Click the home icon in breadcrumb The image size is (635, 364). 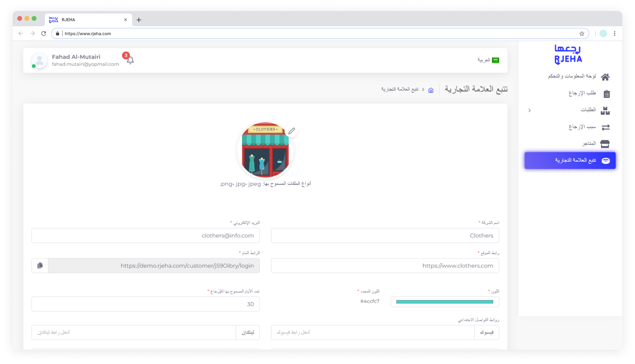coord(431,90)
